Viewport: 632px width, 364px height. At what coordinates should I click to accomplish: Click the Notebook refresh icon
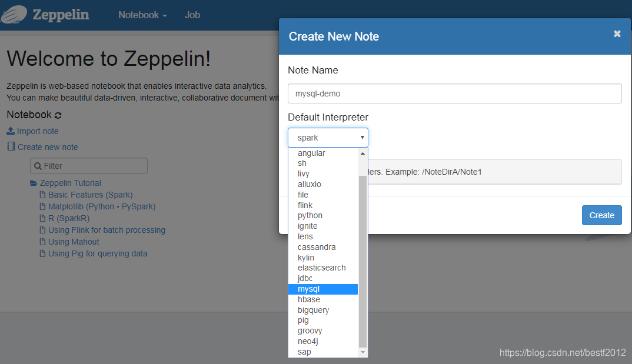pos(58,115)
